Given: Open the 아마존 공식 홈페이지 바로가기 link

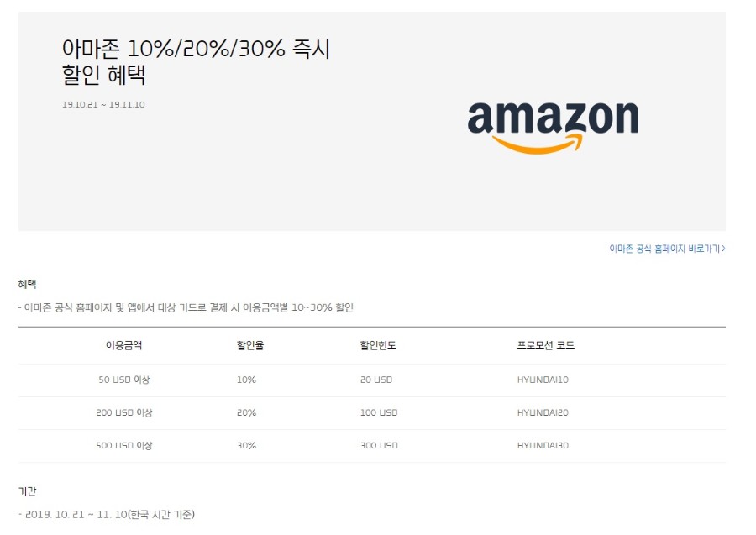Looking at the screenshot, I should tap(667, 249).
